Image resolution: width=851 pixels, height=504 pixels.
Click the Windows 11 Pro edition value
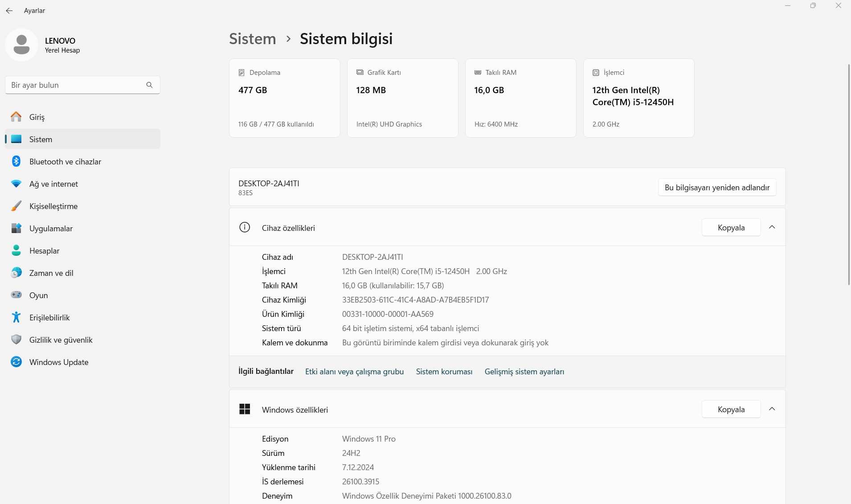[x=369, y=439]
